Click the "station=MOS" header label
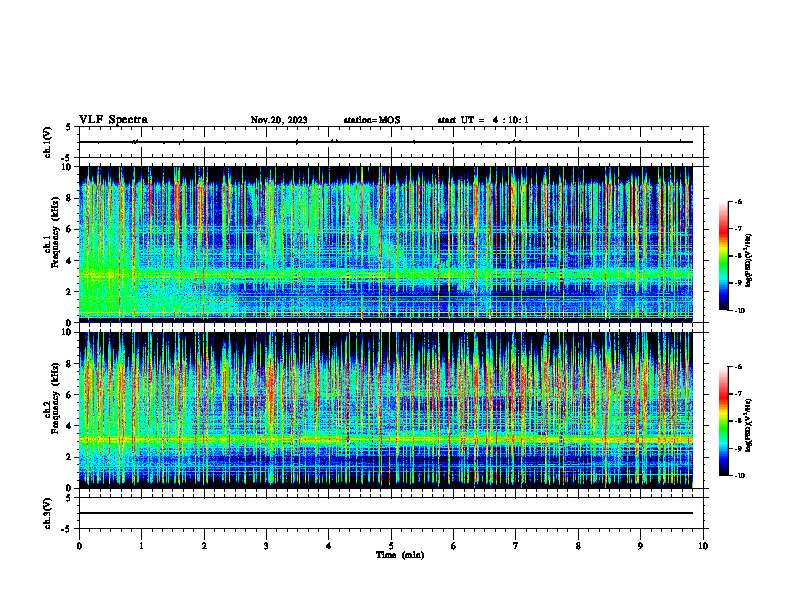Screen dimensions: 792x612 pos(372,120)
